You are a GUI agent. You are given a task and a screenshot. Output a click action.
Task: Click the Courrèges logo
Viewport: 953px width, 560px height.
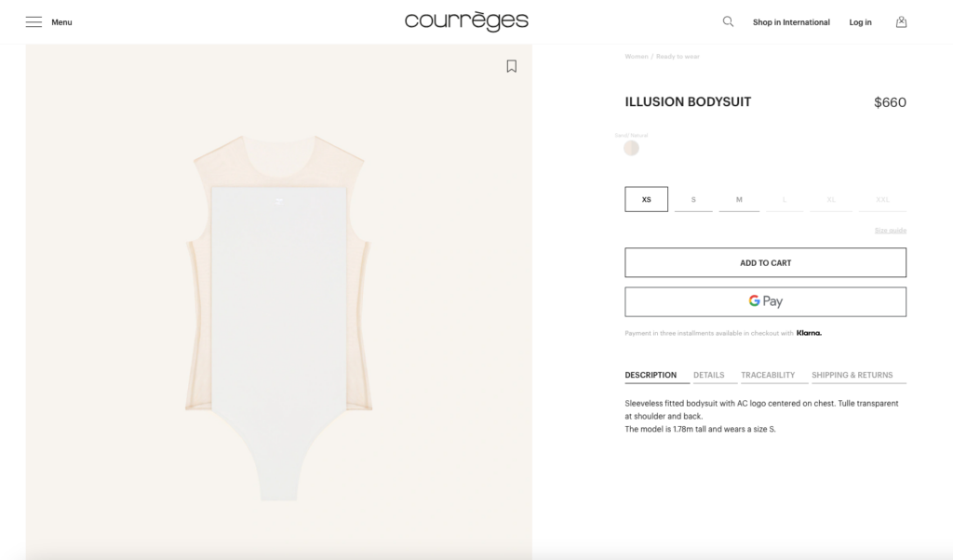coord(467,21)
